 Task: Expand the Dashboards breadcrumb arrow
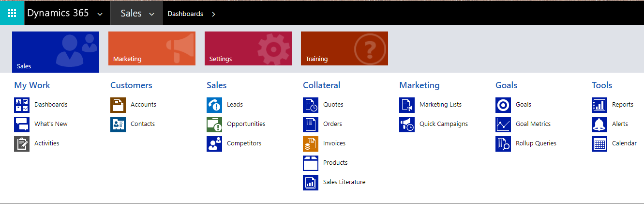pyautogui.click(x=213, y=14)
